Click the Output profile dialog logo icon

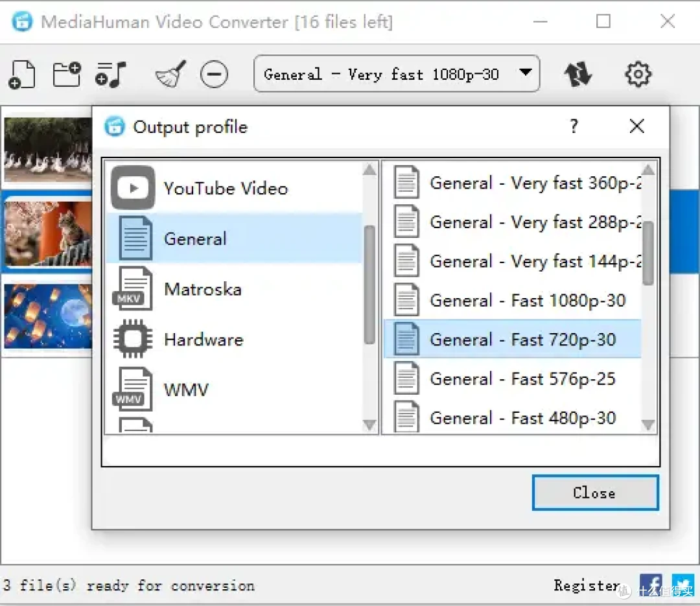click(115, 126)
